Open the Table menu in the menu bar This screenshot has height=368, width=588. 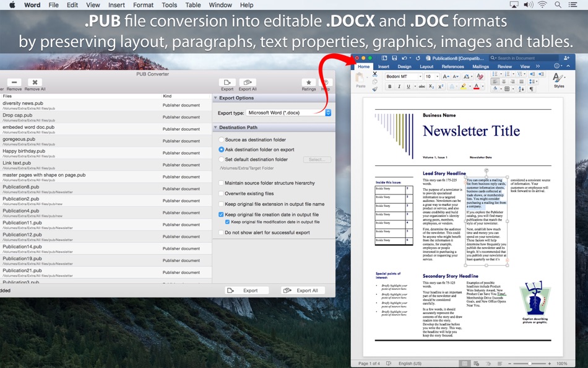(192, 5)
